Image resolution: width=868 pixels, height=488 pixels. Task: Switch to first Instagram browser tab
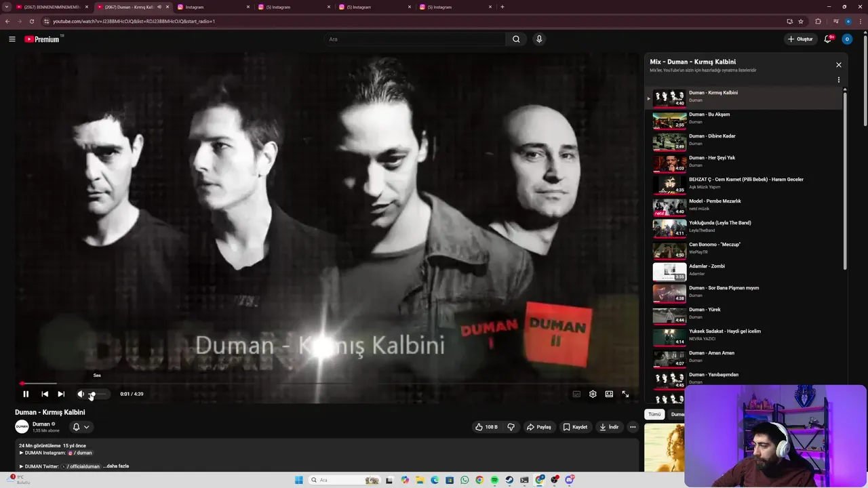pos(214,7)
